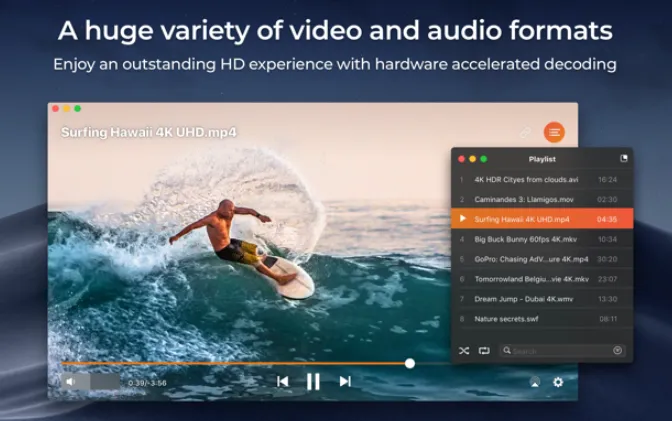Click the detach icon in the Playlist title bar

(624, 159)
